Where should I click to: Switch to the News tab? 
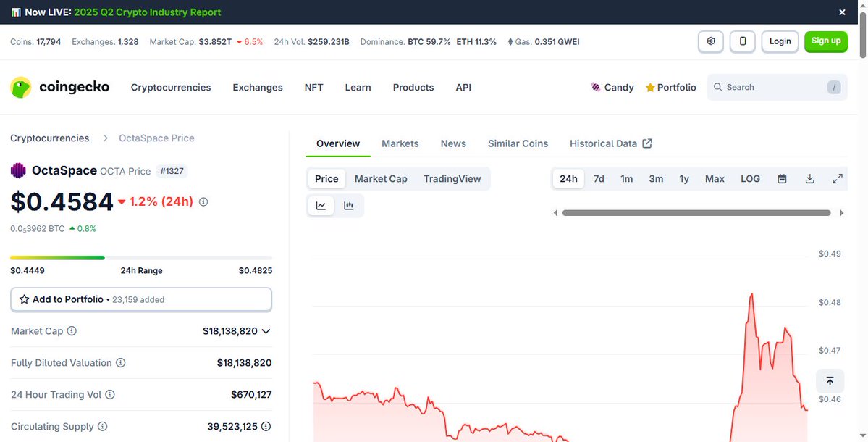(x=453, y=143)
